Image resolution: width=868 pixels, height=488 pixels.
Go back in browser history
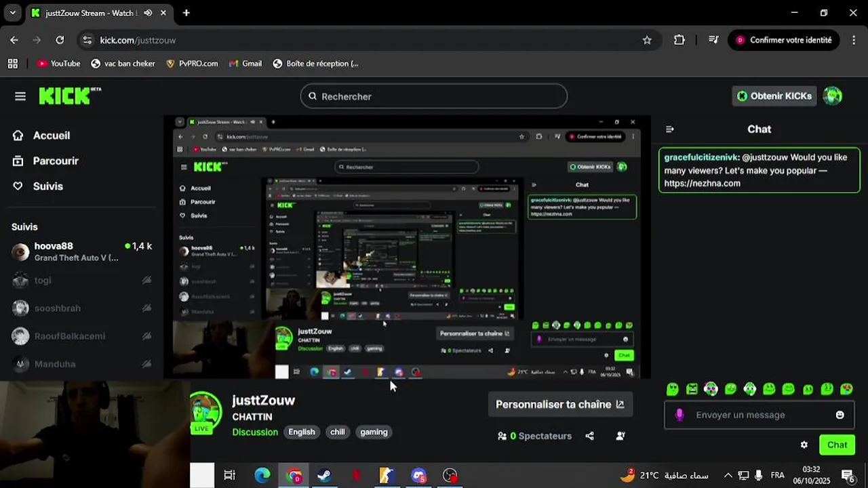coord(14,40)
